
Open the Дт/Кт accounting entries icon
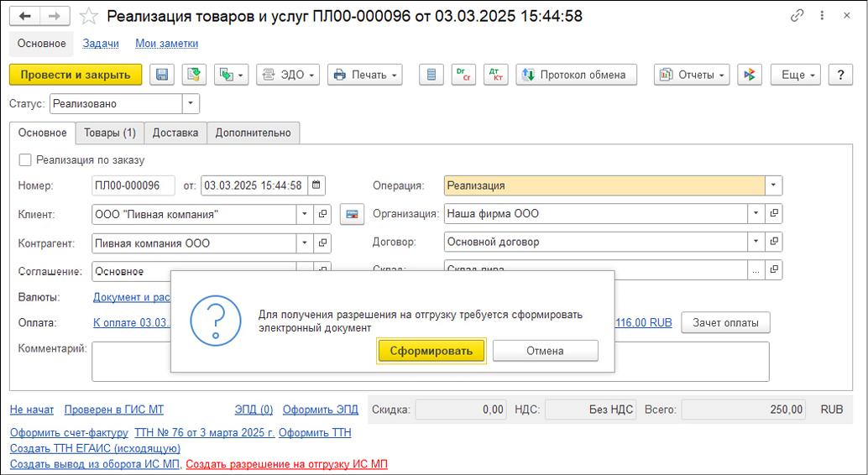495,75
